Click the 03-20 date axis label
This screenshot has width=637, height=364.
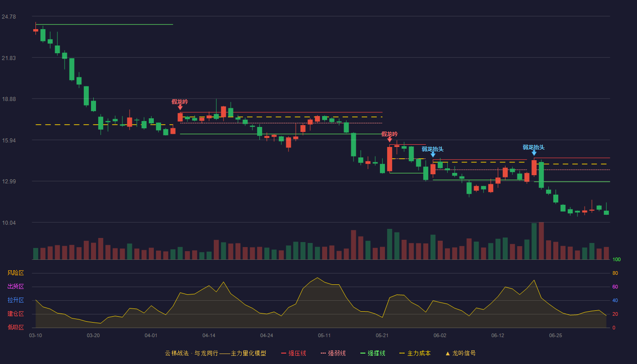[x=93, y=335]
